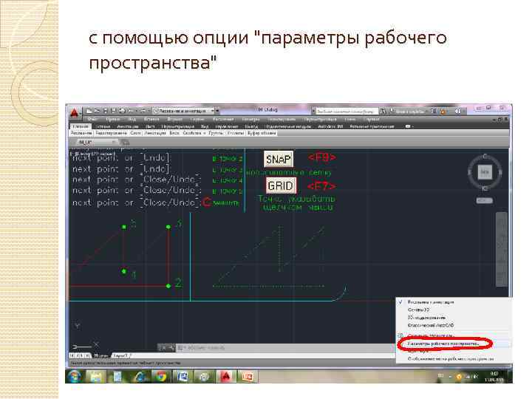
Task: Select Основы 3D workspace in popup menu
Action: click(x=453, y=310)
